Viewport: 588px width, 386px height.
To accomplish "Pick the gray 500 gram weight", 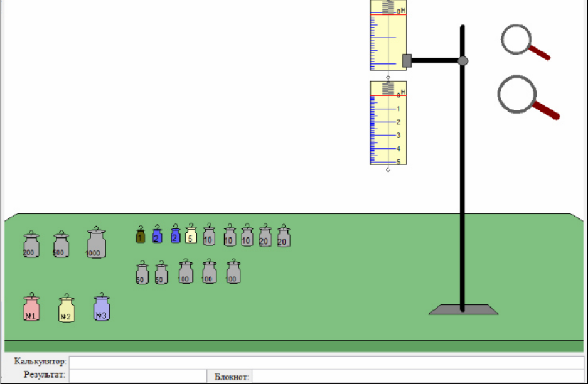I will pyautogui.click(x=61, y=244).
